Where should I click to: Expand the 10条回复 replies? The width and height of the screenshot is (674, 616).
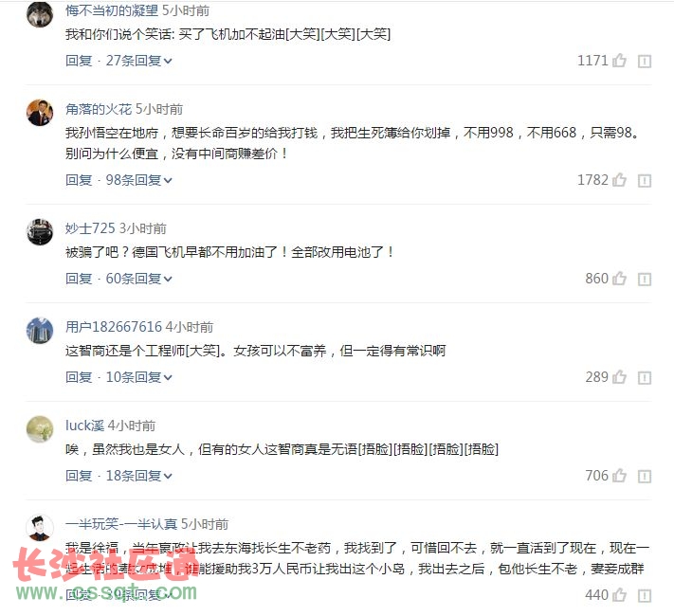click(x=138, y=377)
